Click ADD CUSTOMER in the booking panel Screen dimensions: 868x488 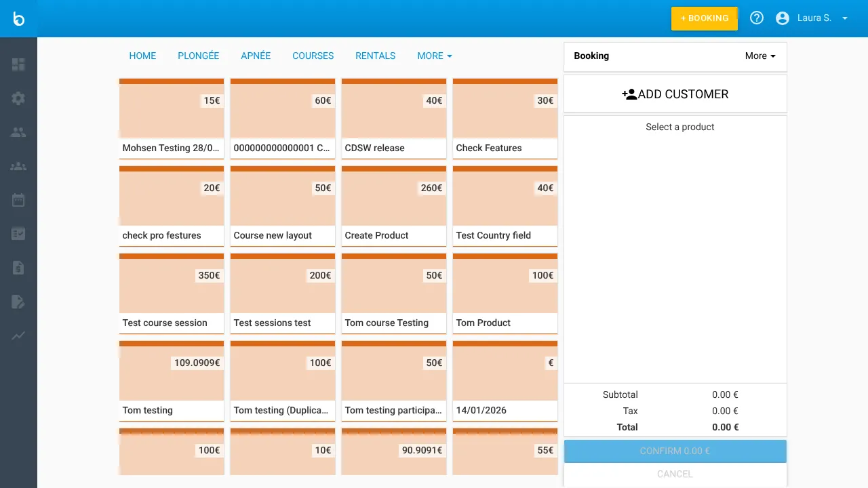click(675, 94)
